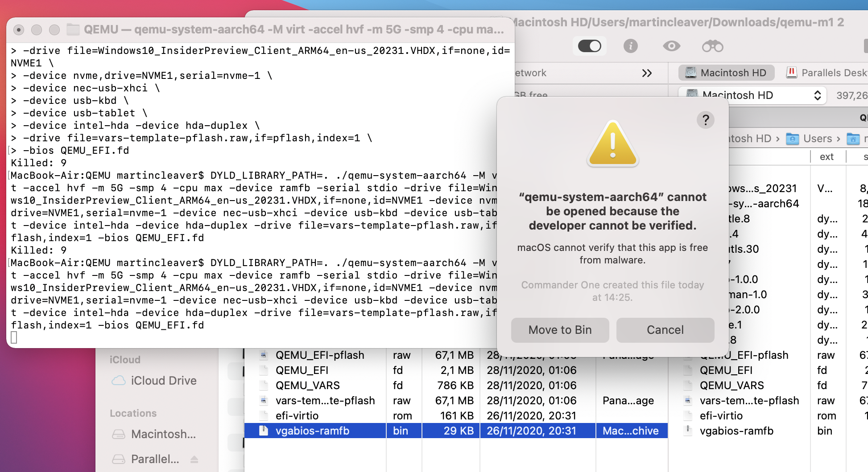Toggle the hidden files switch in Commander One toolbar
Image resolution: width=868 pixels, height=472 pixels.
(589, 46)
